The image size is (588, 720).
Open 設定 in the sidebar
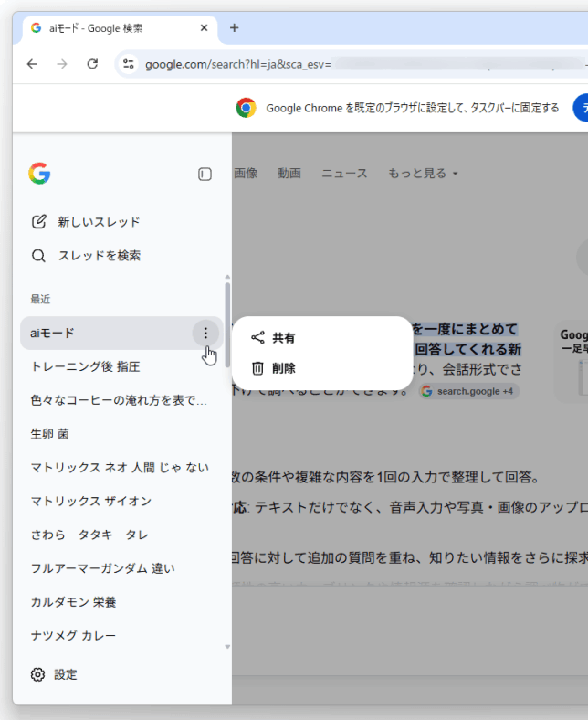pos(54,674)
